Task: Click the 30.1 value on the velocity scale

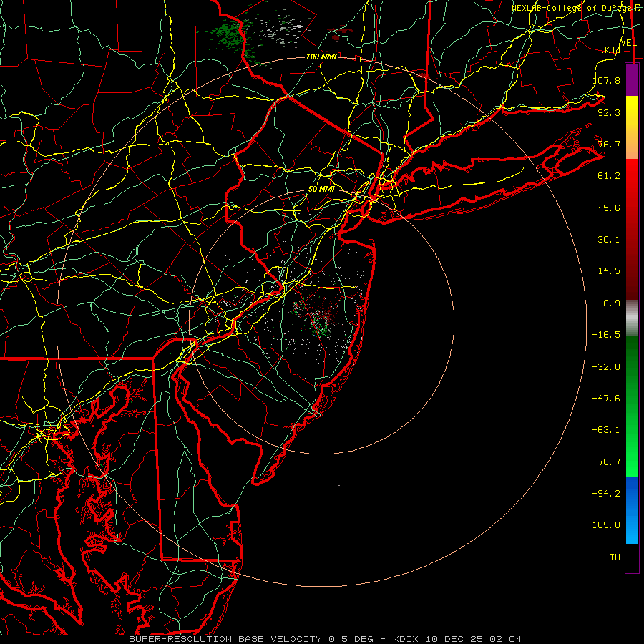Action: point(609,239)
